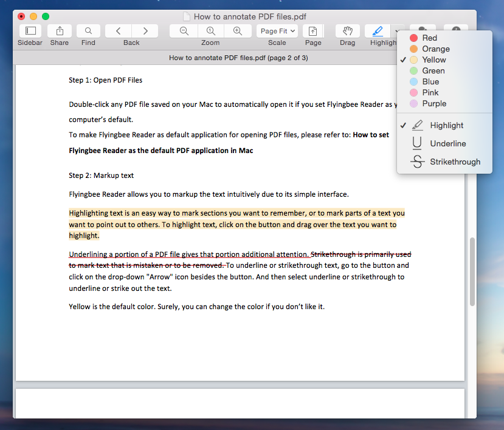Zoom out with the minus magnifier
The width and height of the screenshot is (504, 430).
click(x=184, y=31)
